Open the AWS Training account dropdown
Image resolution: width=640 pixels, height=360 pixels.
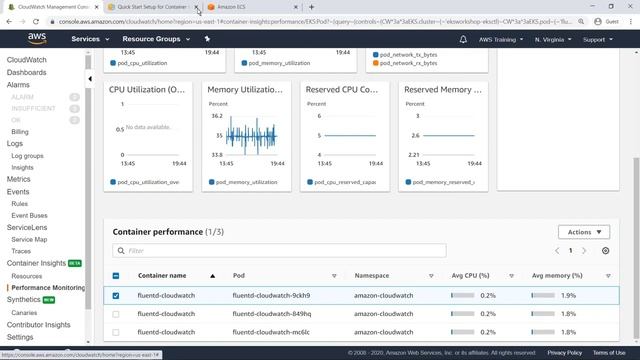[501, 40]
